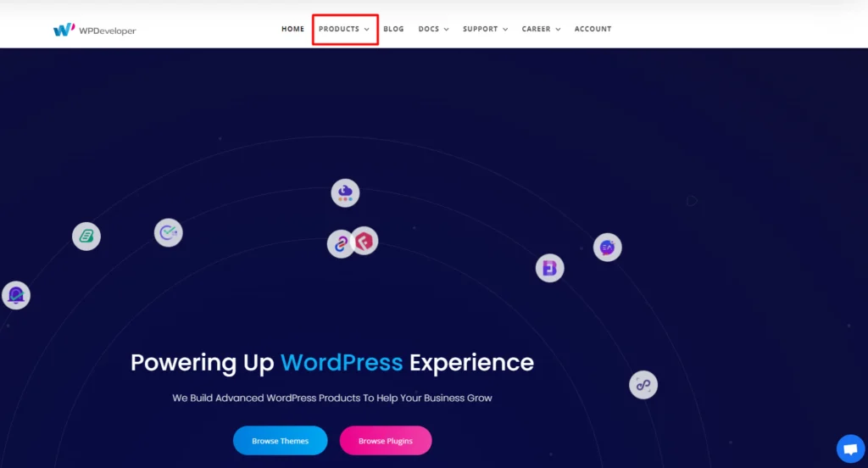Click the WPDeveloper logo
The width and height of the screenshot is (868, 468).
coord(95,30)
